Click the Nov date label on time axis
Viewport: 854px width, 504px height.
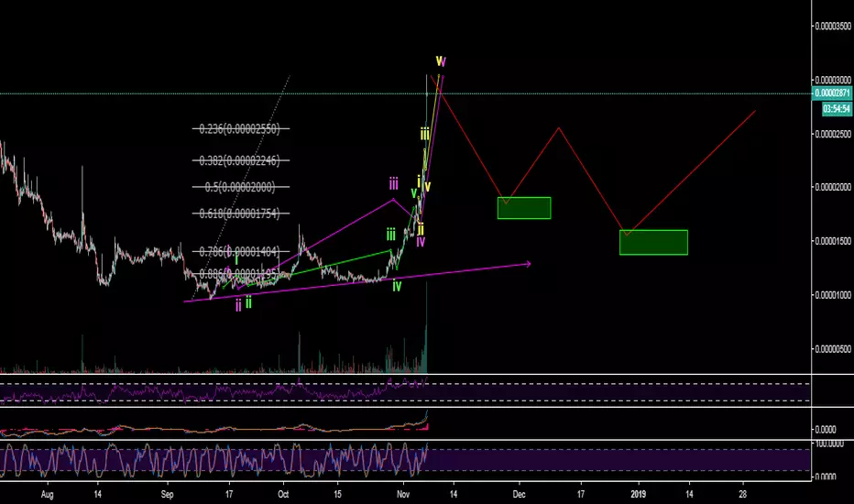coord(403,495)
